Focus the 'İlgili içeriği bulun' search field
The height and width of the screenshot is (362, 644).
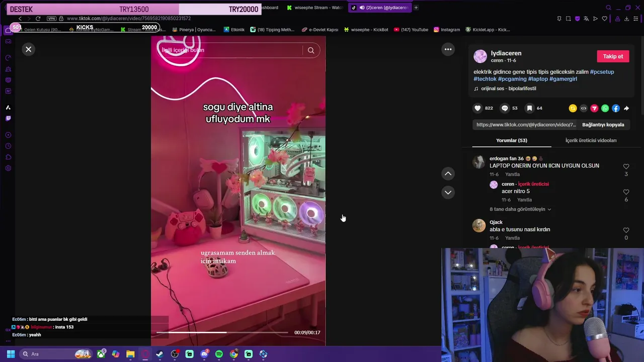tap(231, 50)
